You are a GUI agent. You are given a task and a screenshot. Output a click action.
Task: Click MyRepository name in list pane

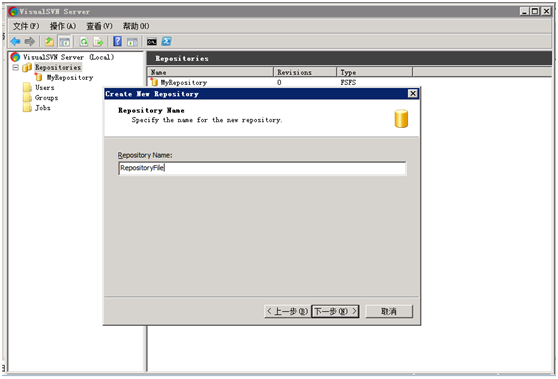click(x=184, y=82)
